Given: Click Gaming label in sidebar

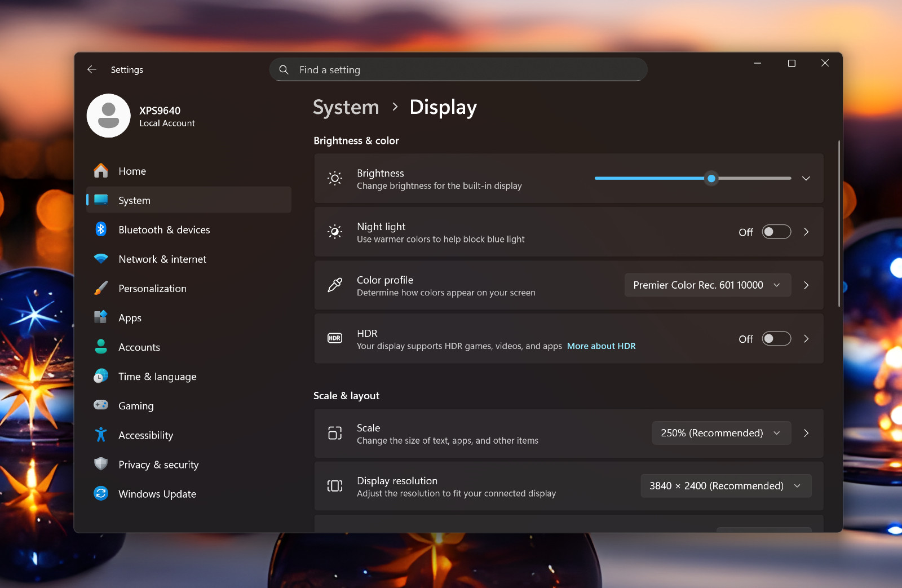Looking at the screenshot, I should pos(136,406).
